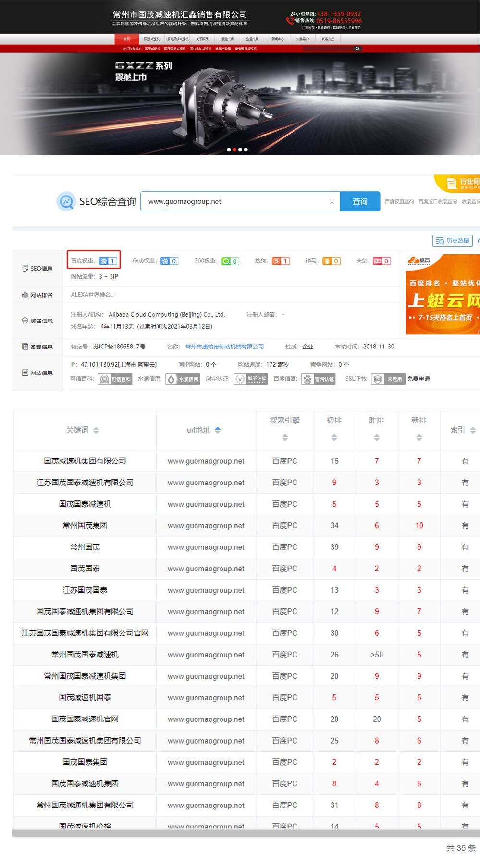Screen dimensions: 480x868
Task: Click the ICP number 苏ICP备18065817号
Action: click(x=119, y=347)
